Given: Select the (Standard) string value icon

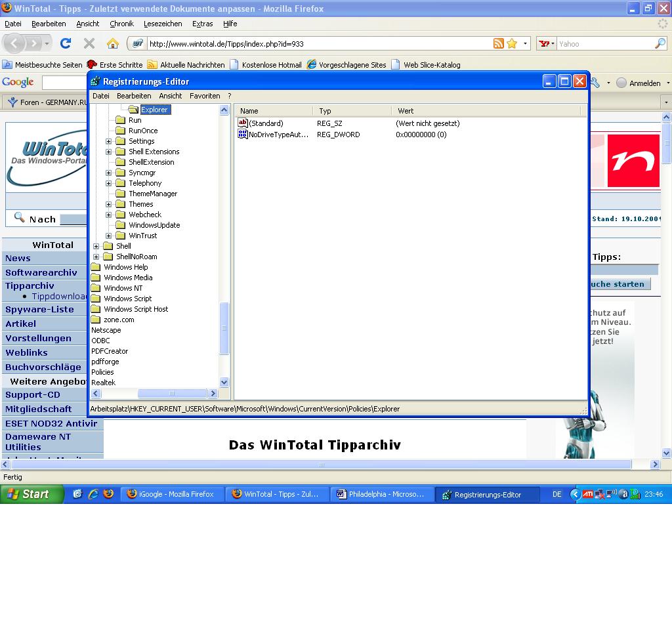Looking at the screenshot, I should pos(243,123).
